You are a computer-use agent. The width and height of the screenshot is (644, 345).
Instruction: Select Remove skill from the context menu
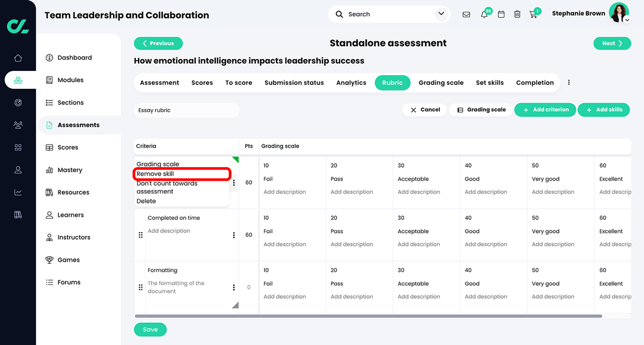coord(155,174)
